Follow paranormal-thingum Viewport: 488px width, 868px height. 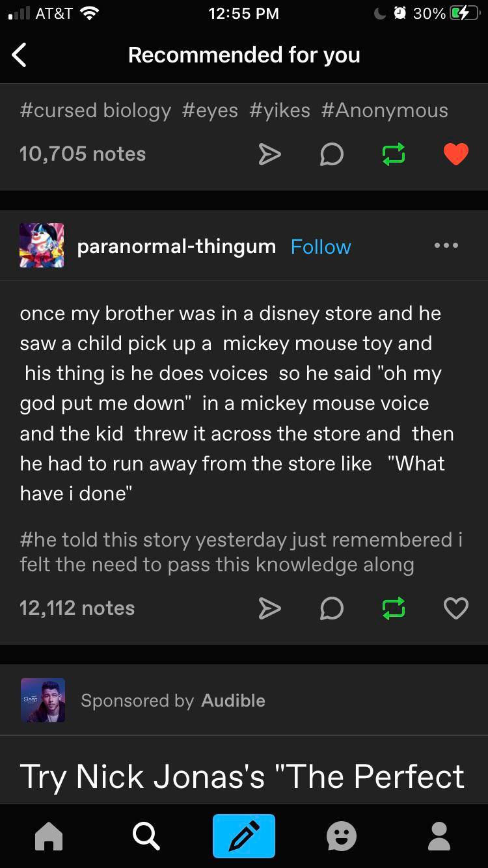point(321,247)
